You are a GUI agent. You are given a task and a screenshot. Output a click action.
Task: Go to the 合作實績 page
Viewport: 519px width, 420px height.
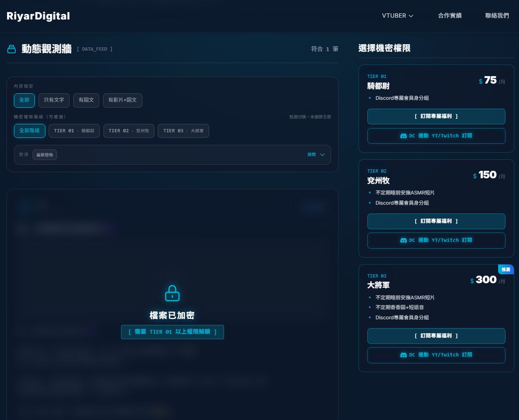point(449,16)
